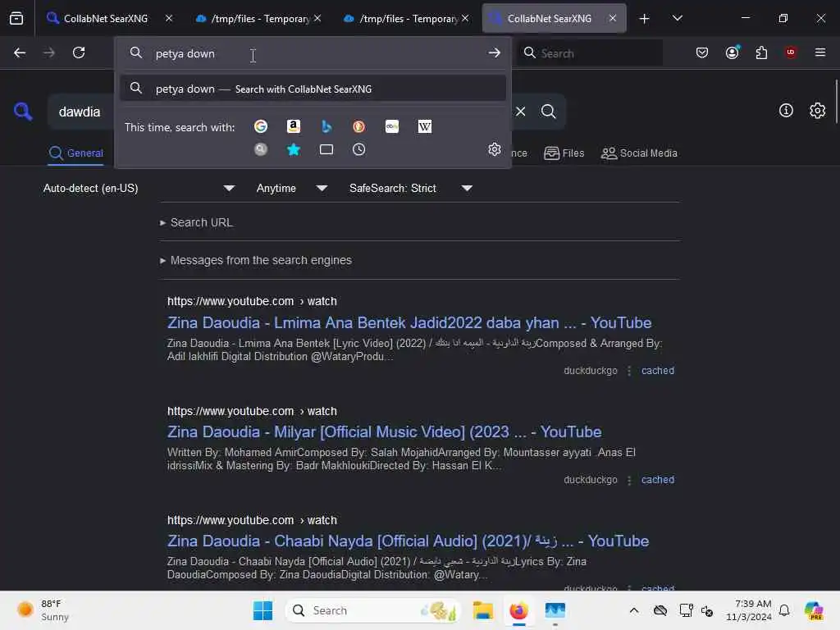Select the gray magnifier search engine icon

260,149
